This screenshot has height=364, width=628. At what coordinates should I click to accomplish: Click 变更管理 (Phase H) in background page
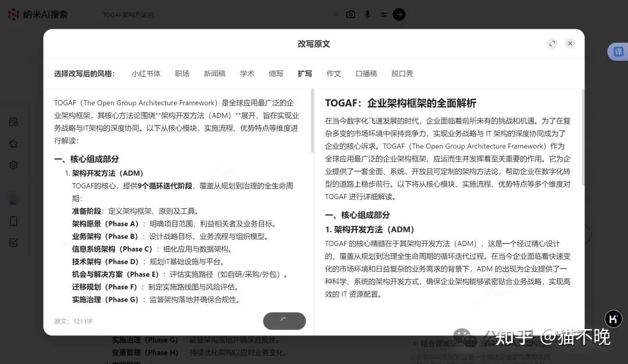pyautogui.click(x=199, y=353)
